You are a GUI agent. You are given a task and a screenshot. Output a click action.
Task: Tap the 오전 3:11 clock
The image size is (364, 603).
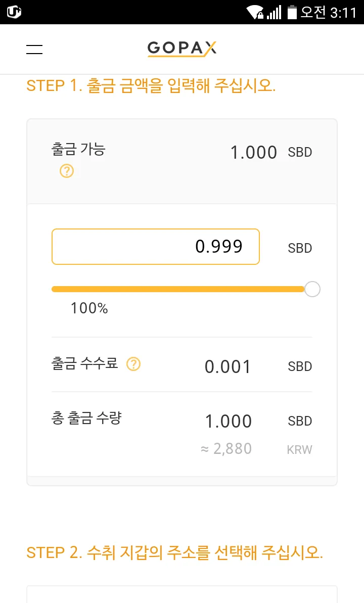point(329,12)
